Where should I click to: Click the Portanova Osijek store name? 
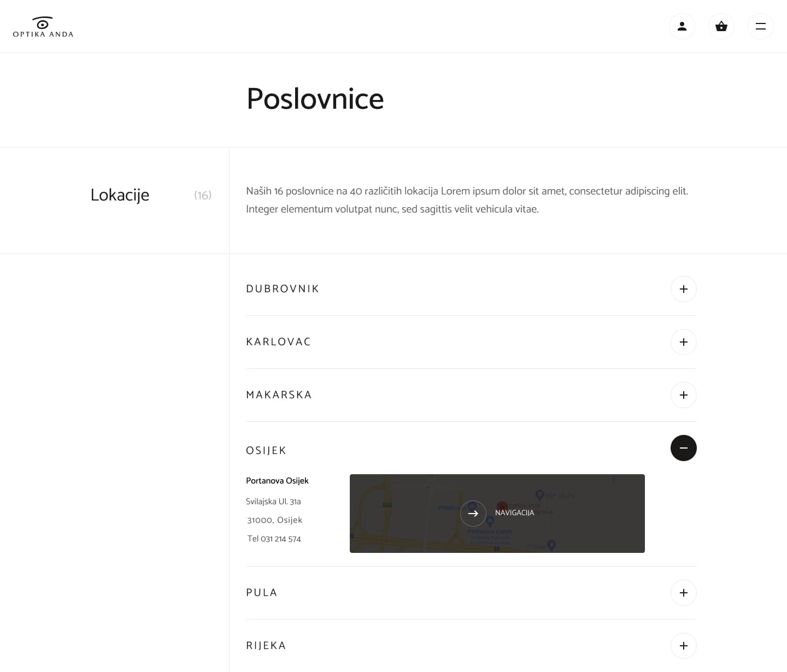point(277,481)
